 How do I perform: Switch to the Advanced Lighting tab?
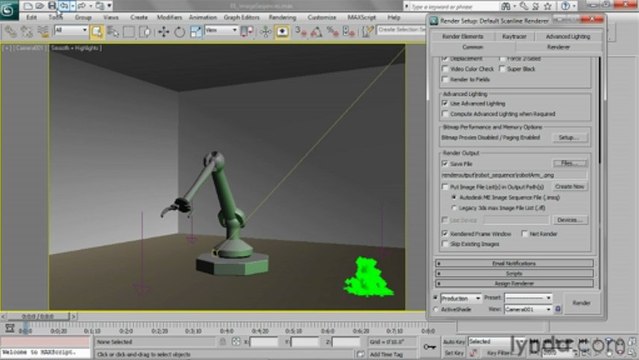[568, 37]
